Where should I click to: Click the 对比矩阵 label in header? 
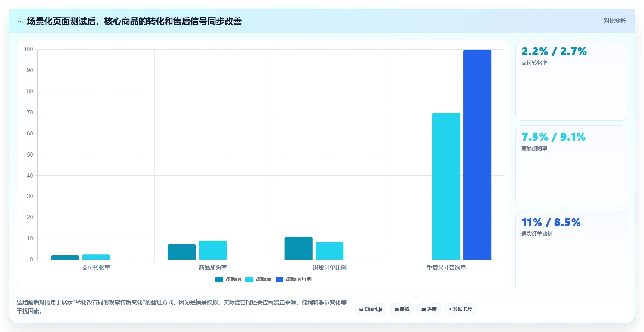615,21
